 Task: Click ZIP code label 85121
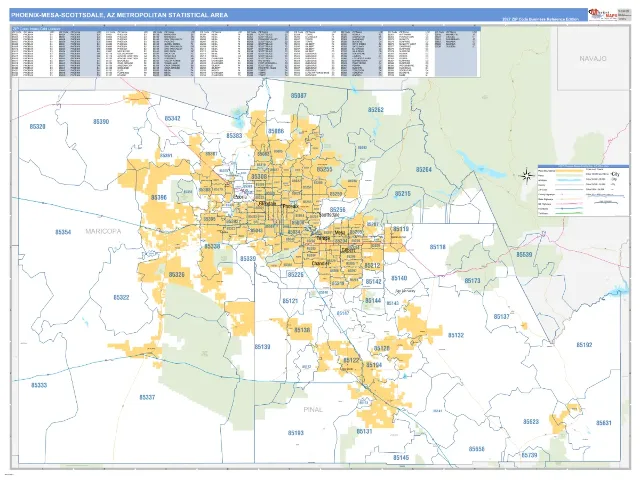(x=290, y=301)
